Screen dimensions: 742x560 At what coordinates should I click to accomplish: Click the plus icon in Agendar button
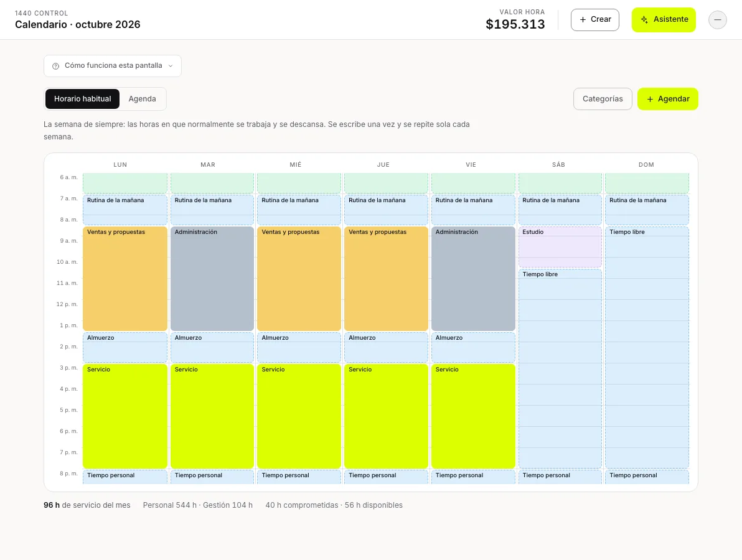[650, 99]
